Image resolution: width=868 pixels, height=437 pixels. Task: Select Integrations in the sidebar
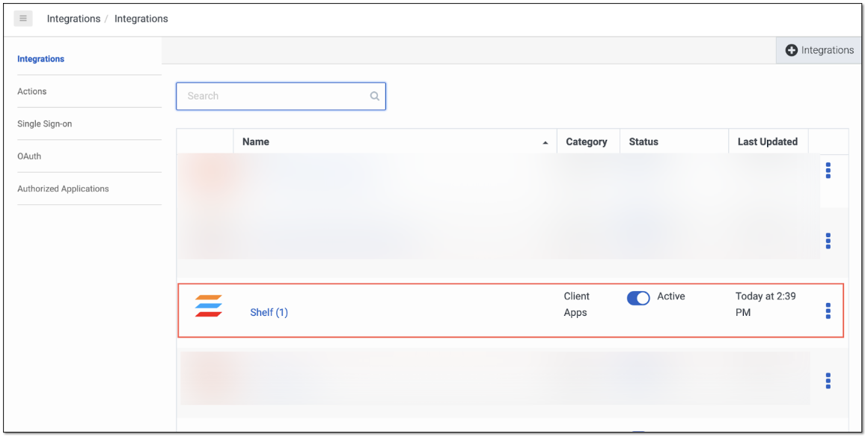point(41,58)
